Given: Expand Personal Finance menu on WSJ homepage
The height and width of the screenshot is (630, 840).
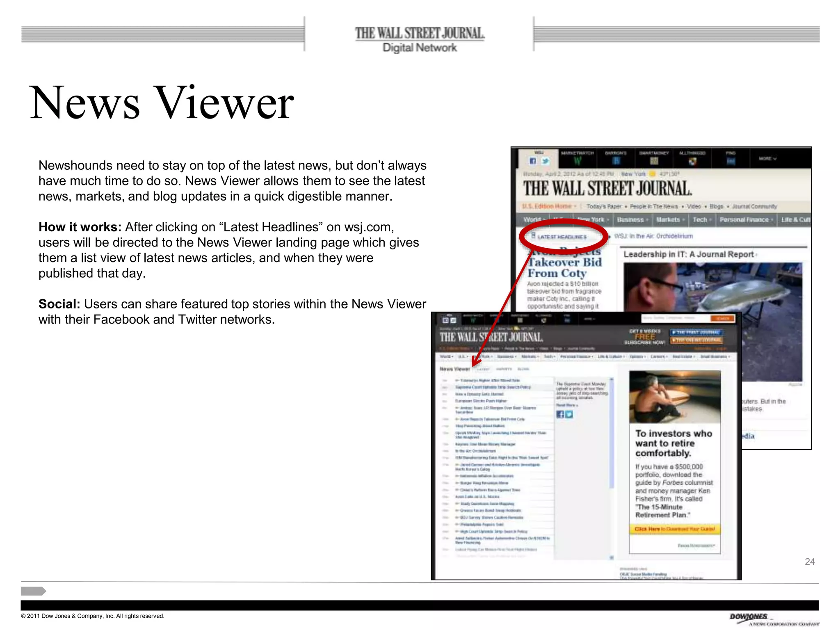Looking at the screenshot, I should [746, 220].
